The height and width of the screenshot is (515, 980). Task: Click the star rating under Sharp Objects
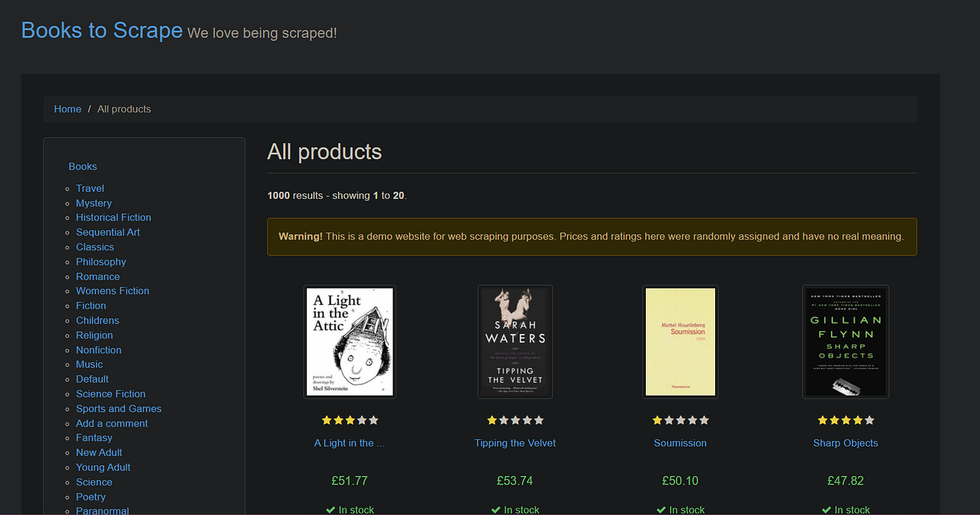[x=846, y=420]
